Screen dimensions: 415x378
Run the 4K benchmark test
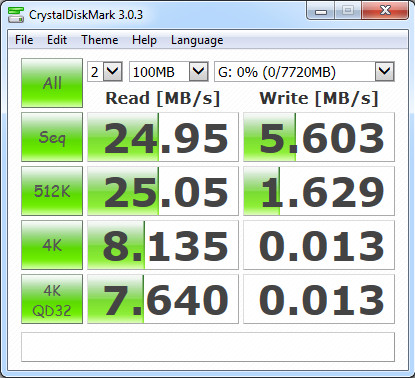pos(52,245)
